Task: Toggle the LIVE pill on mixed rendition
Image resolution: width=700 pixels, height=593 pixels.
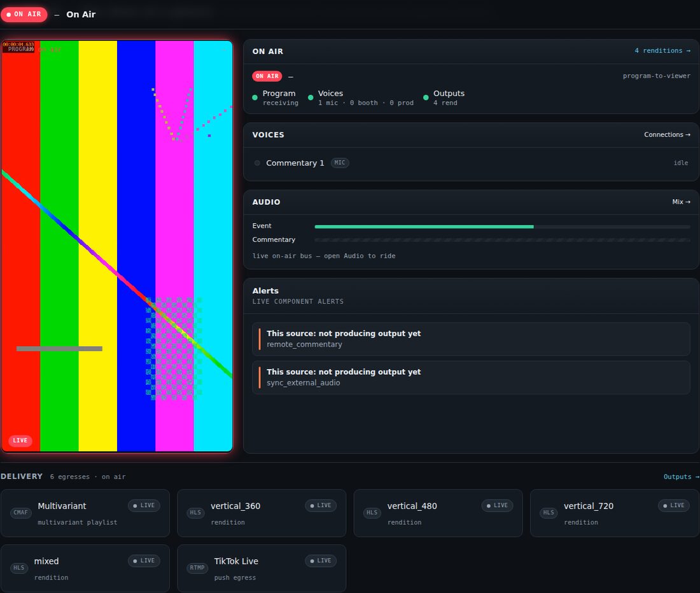Action: click(x=144, y=561)
